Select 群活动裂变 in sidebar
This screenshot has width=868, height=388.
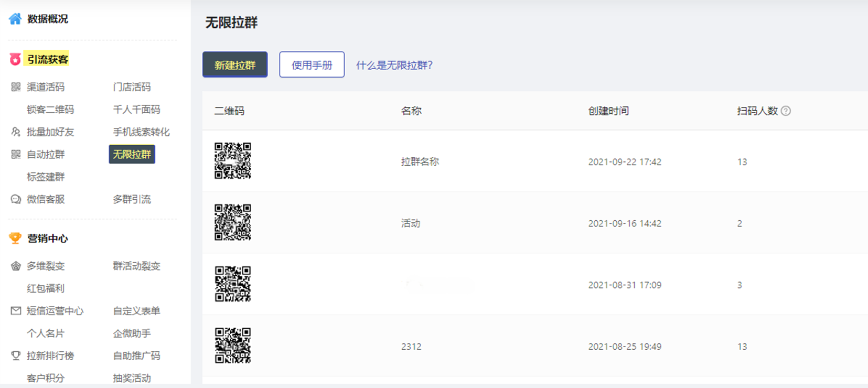click(x=136, y=266)
